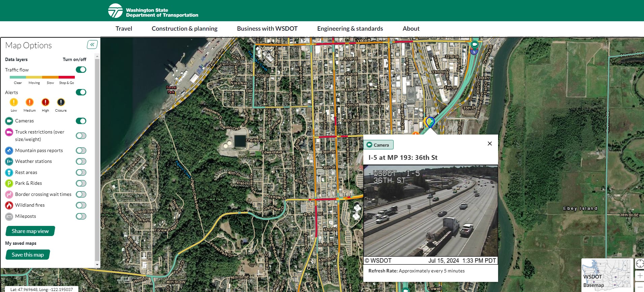Click the 'I-5 at MP 193: 36th St' title

tap(403, 157)
